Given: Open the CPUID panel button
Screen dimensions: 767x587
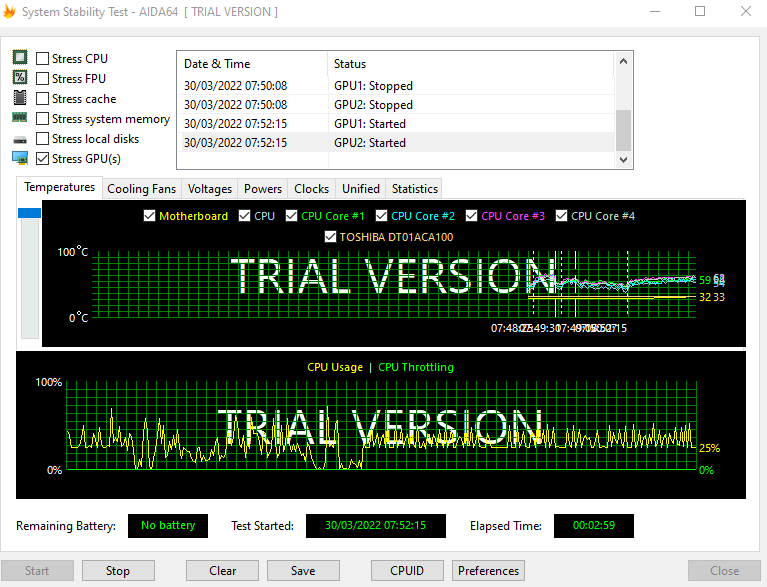Looking at the screenshot, I should coord(407,571).
